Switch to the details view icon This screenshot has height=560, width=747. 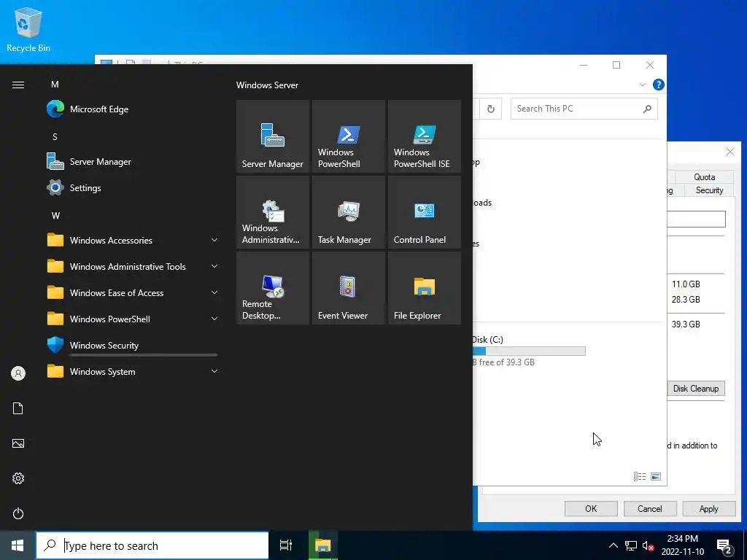640,476
